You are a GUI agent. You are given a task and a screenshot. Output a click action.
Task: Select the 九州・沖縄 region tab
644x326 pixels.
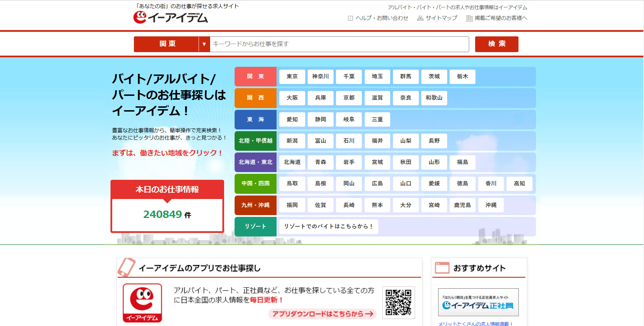256,205
